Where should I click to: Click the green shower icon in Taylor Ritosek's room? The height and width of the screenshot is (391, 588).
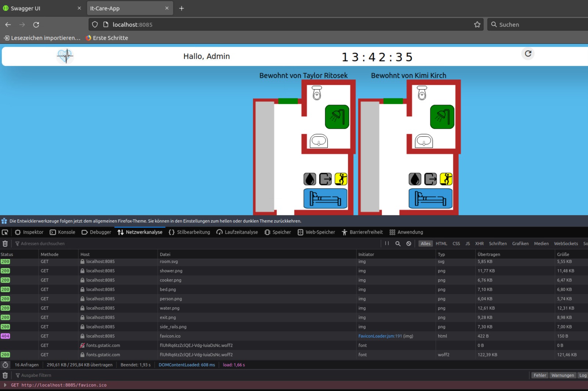click(x=337, y=117)
